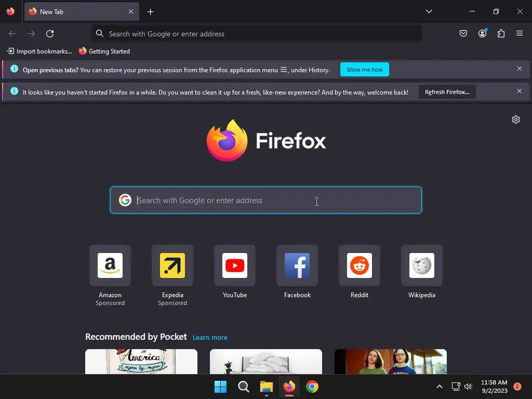Viewport: 532px width, 399px height.
Task: Focus the center Google search box
Action: pos(265,200)
